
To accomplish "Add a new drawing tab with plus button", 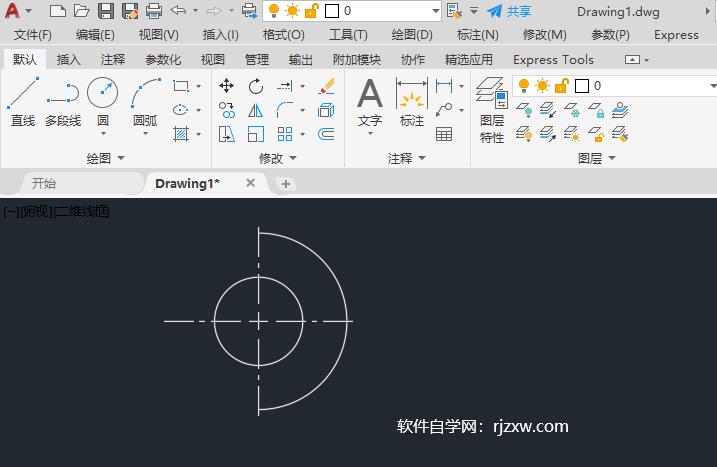I will [286, 184].
